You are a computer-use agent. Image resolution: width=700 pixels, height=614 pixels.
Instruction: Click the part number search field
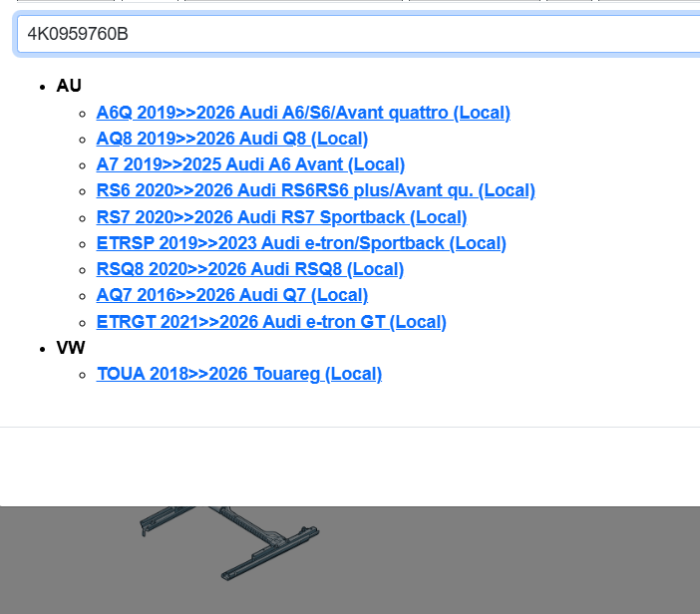[359, 35]
